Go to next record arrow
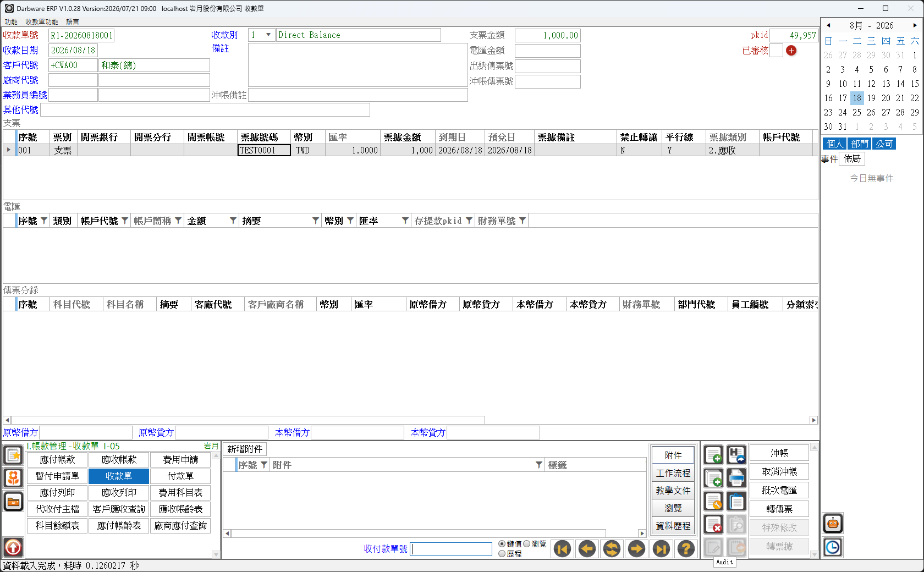 637,548
